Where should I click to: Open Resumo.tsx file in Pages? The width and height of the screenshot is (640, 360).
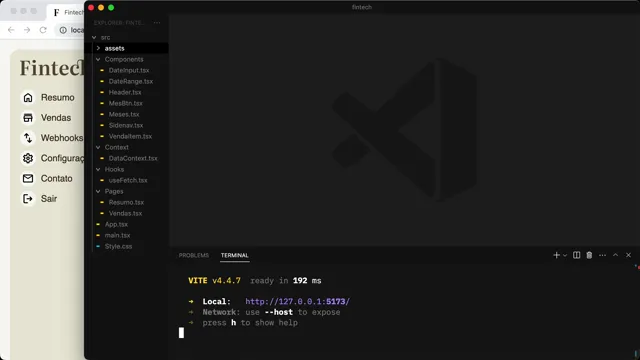127,202
